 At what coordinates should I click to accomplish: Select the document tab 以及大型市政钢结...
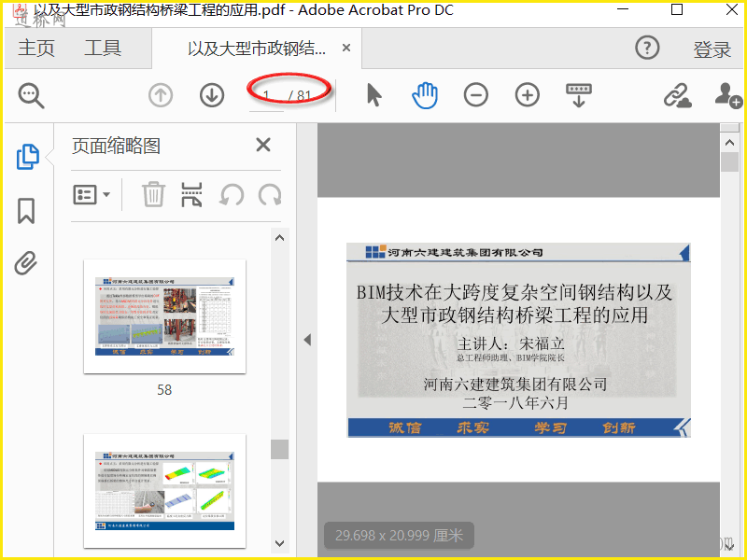pyautogui.click(x=256, y=49)
